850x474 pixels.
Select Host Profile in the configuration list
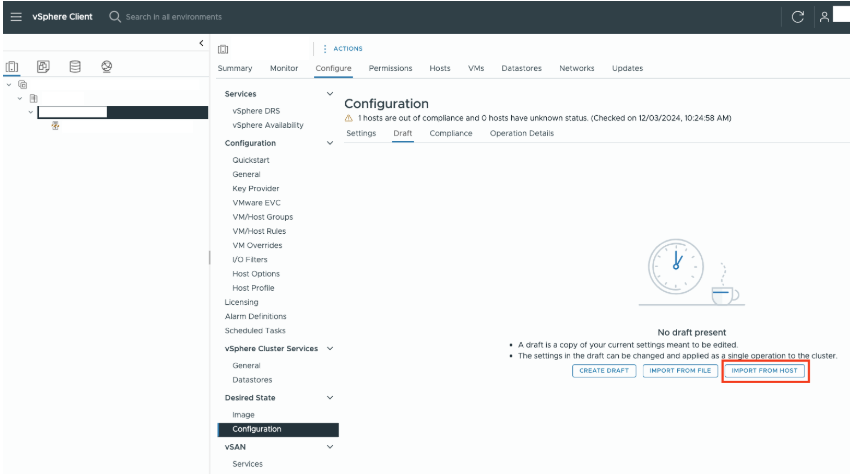[x=253, y=288]
